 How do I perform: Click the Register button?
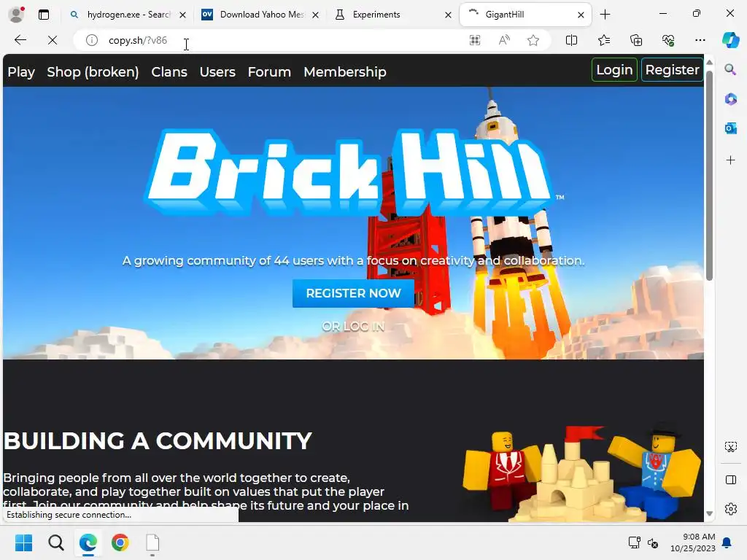tap(672, 69)
